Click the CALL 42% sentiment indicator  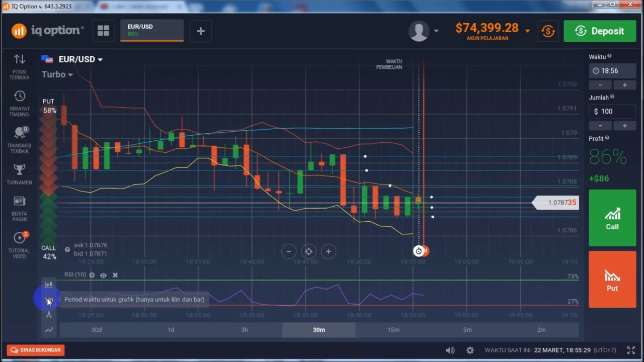(x=49, y=252)
